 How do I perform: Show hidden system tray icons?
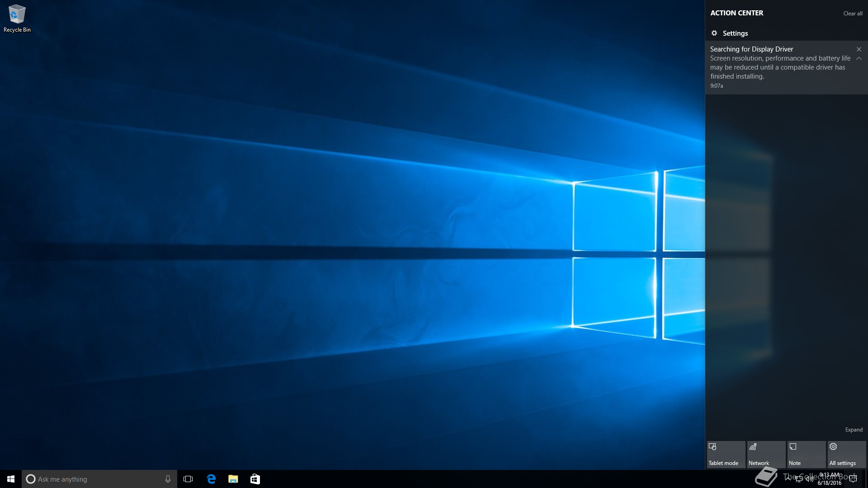click(788, 479)
